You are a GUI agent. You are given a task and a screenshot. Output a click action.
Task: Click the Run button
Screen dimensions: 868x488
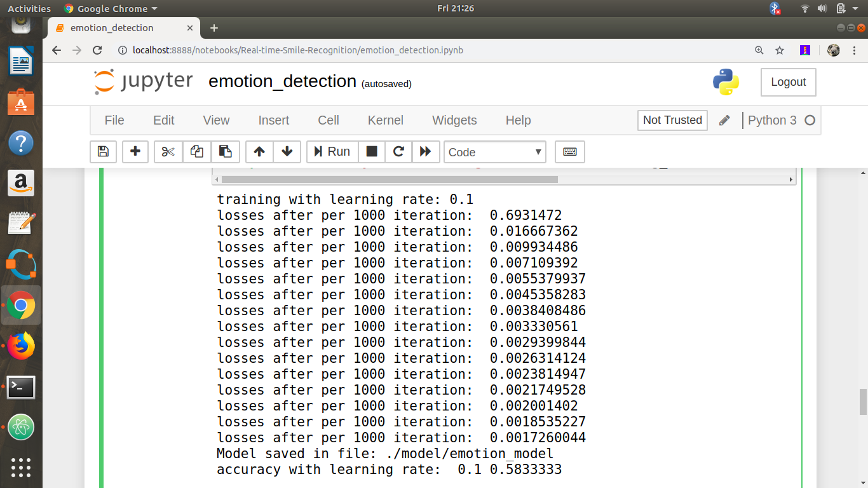pyautogui.click(x=332, y=152)
